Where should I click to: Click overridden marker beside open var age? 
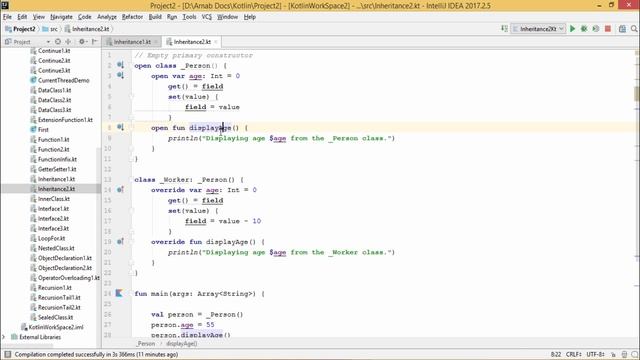coord(120,75)
